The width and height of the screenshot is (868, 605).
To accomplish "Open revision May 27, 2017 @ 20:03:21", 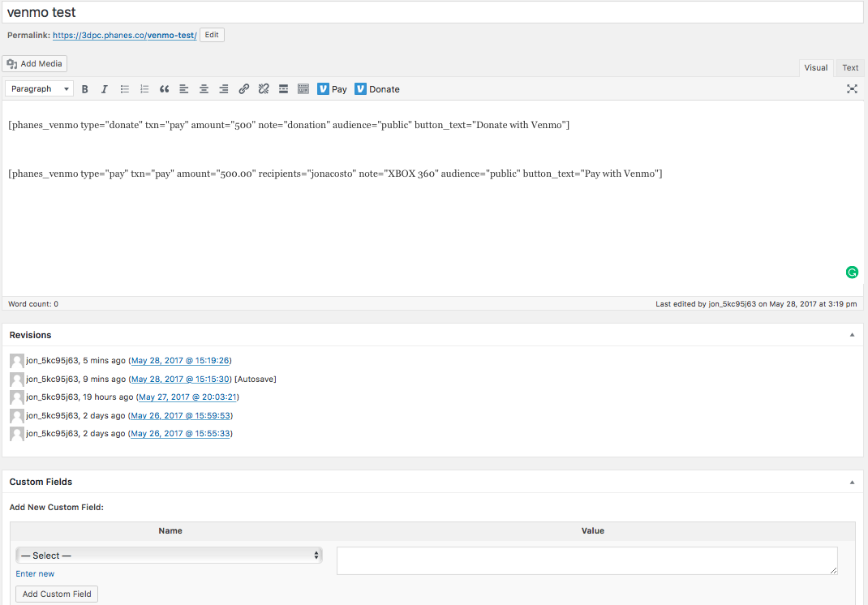I will (x=187, y=397).
